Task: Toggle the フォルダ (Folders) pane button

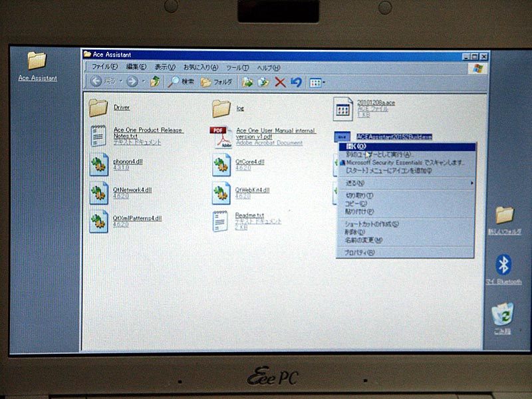Action: tap(217, 82)
